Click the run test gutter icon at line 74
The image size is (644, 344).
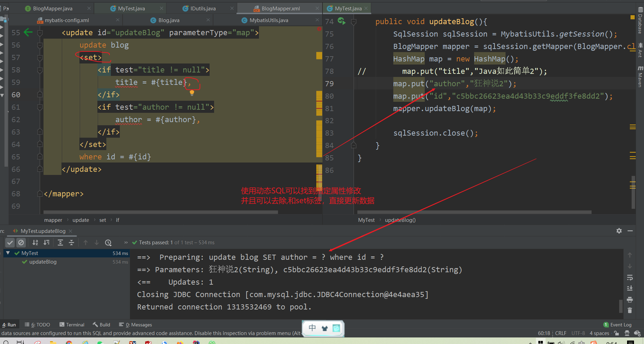tap(342, 21)
